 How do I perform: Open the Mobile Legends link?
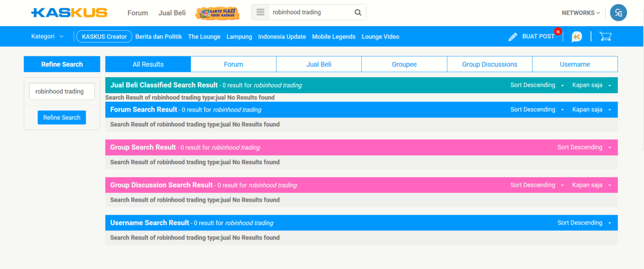[x=334, y=37]
